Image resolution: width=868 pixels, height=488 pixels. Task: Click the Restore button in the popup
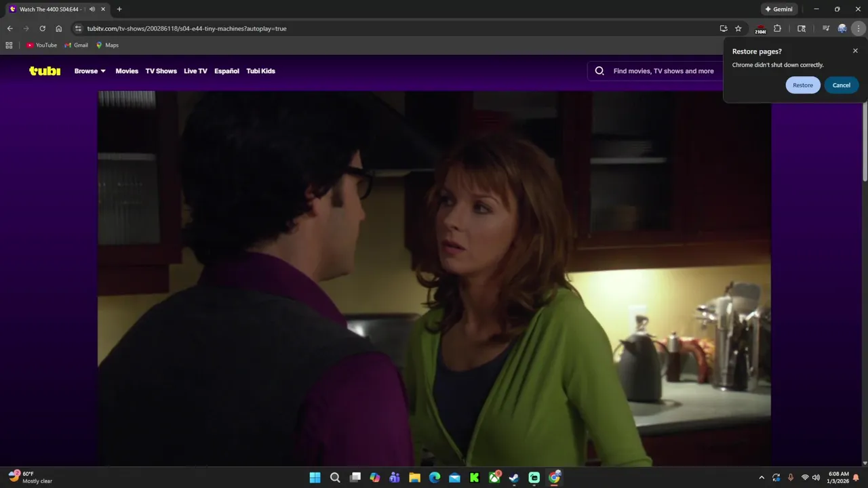coord(803,85)
